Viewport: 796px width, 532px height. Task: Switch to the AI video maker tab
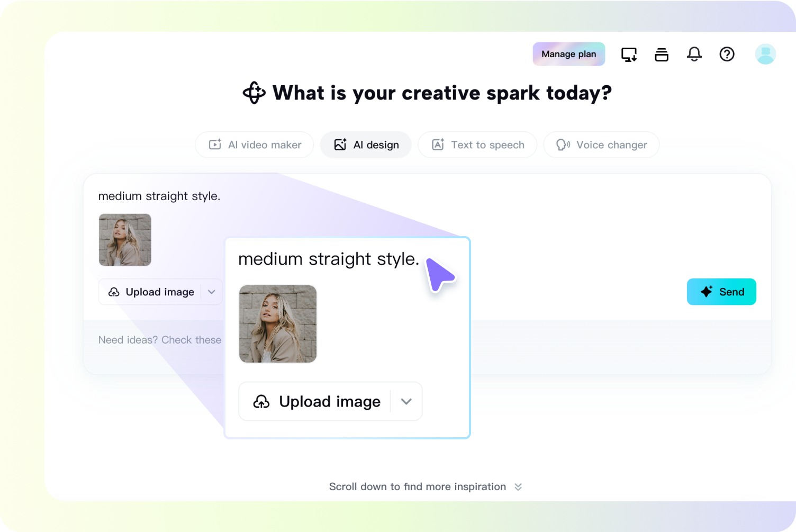point(255,145)
